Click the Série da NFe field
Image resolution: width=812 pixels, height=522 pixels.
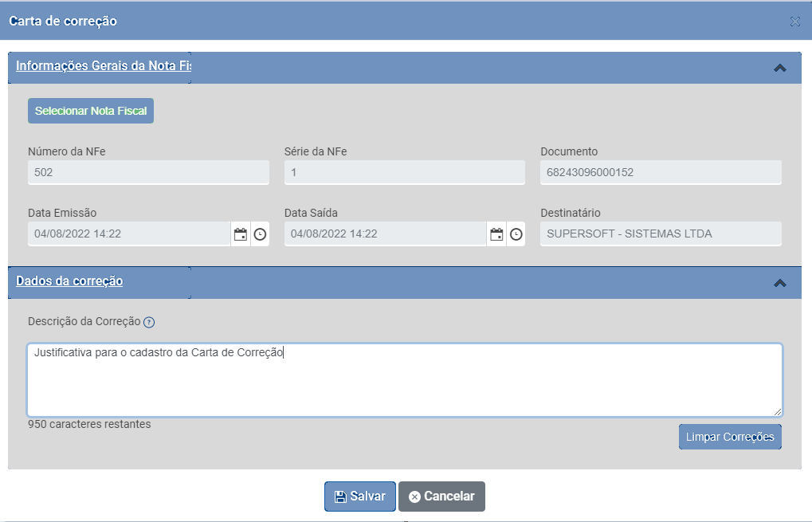point(404,172)
